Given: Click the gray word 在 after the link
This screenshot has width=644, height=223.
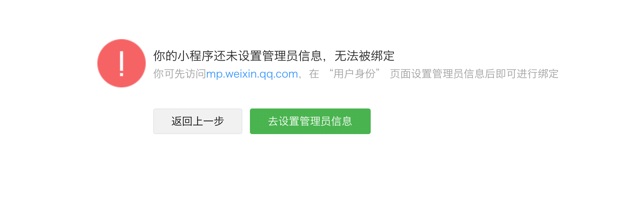Looking at the screenshot, I should pyautogui.click(x=314, y=74).
